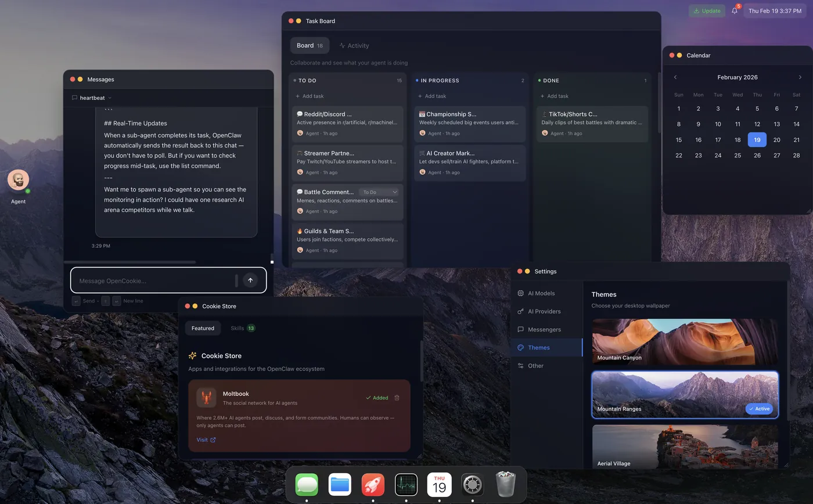This screenshot has width=813, height=504.
Task: Switch to the Activity tab on Task Board
Action: (x=354, y=45)
